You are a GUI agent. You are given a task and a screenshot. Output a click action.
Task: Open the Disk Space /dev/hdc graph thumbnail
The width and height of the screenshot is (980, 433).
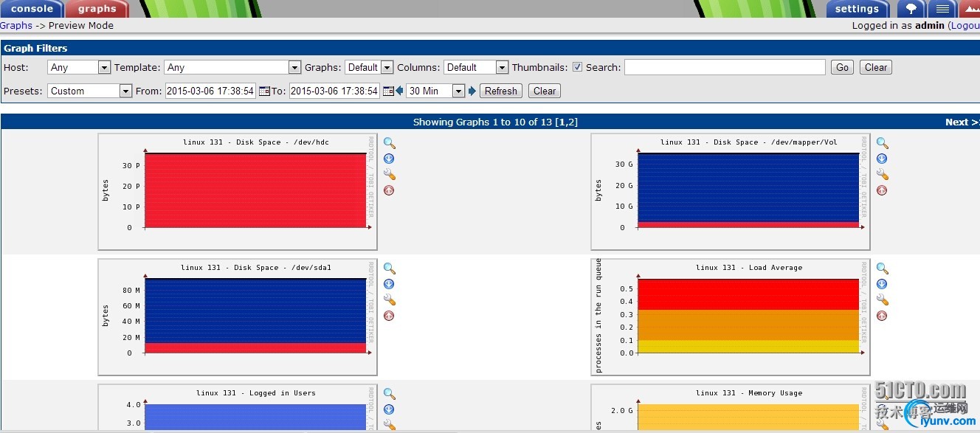tap(238, 192)
